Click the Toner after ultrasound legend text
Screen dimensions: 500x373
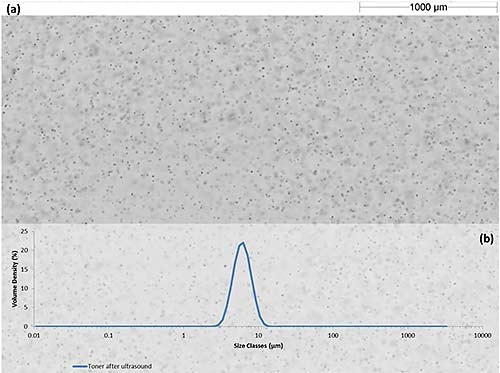pyautogui.click(x=120, y=366)
